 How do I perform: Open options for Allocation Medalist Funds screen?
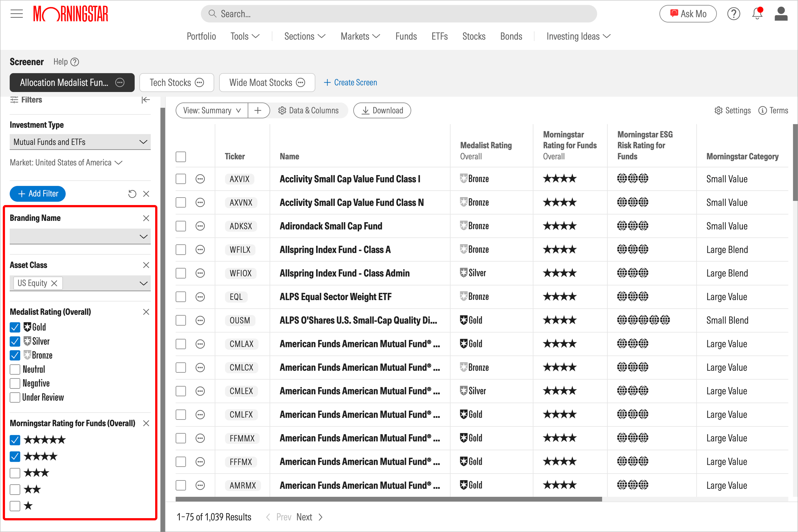[x=120, y=83]
